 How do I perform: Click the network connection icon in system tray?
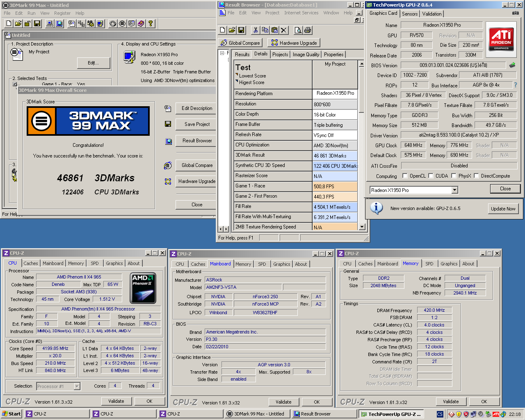473,414
